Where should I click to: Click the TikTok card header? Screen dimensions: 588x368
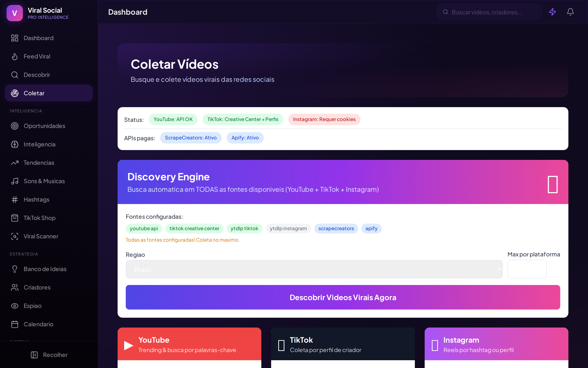click(x=343, y=344)
